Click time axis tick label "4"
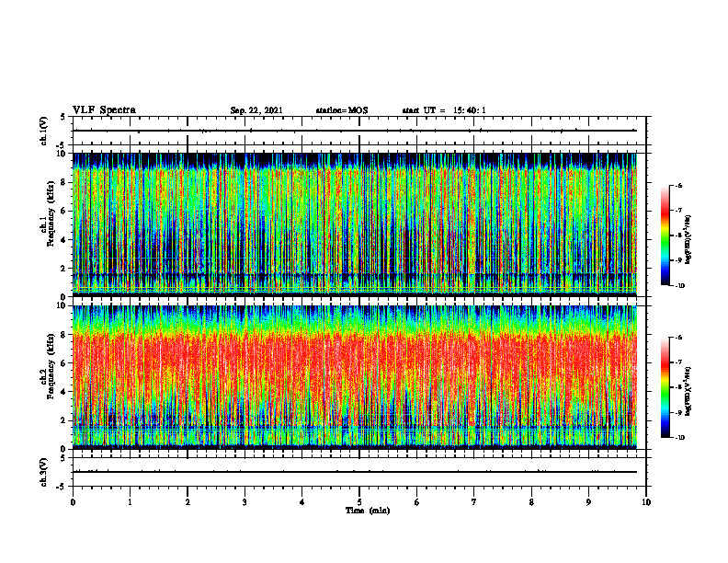This screenshot has height=563, width=728. pyautogui.click(x=302, y=502)
